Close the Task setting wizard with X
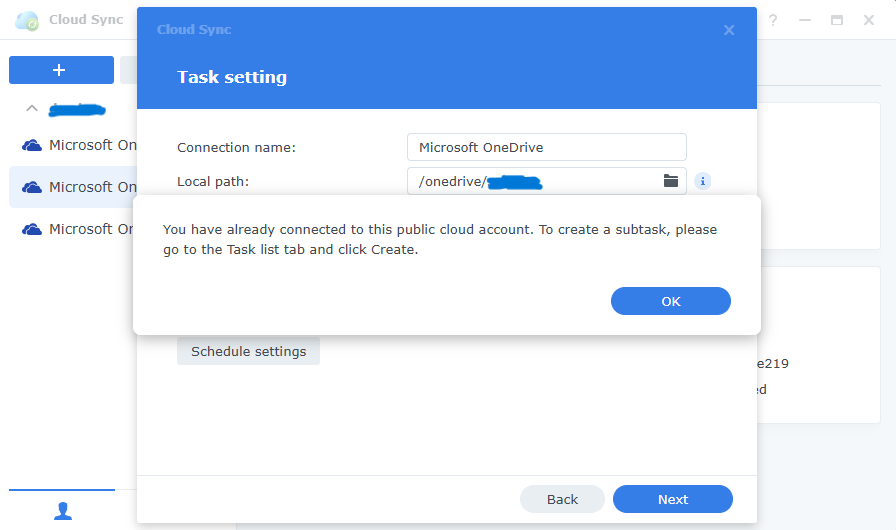 (729, 30)
